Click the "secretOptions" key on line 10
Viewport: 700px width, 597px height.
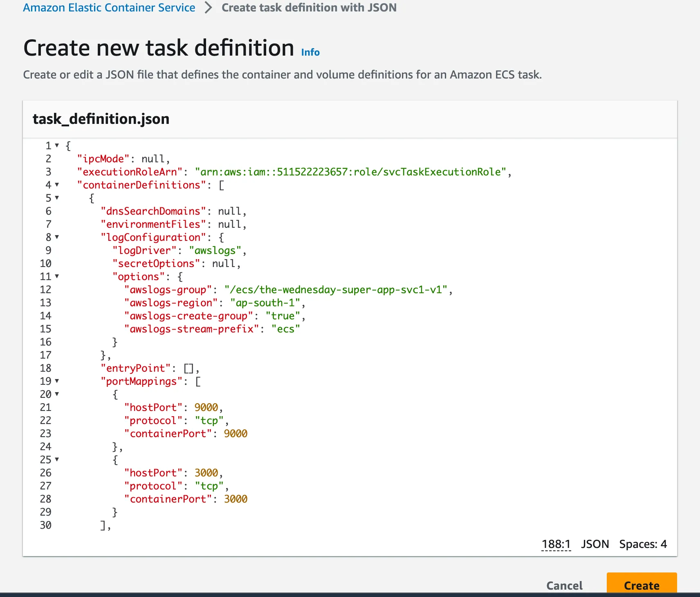click(156, 263)
